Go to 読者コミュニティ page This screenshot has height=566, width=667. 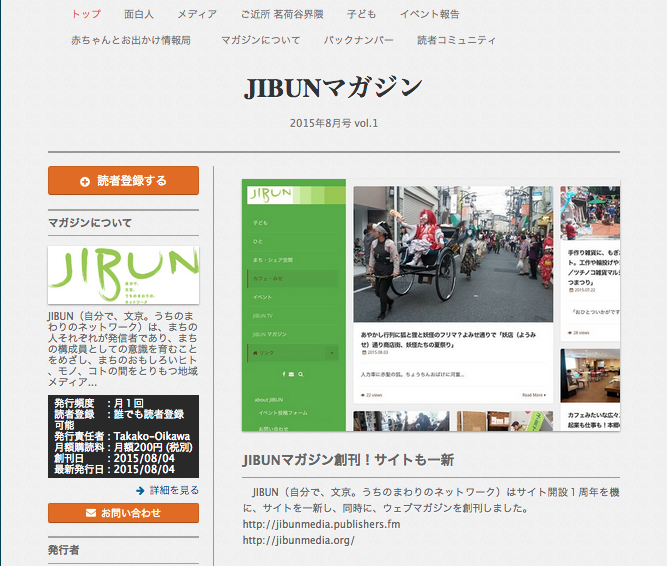point(456,40)
